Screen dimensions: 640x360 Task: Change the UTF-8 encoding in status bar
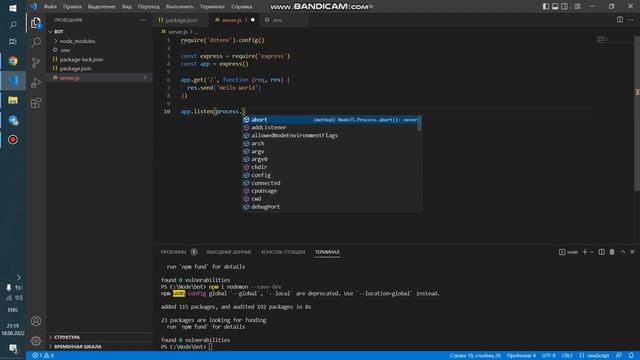[549, 356]
